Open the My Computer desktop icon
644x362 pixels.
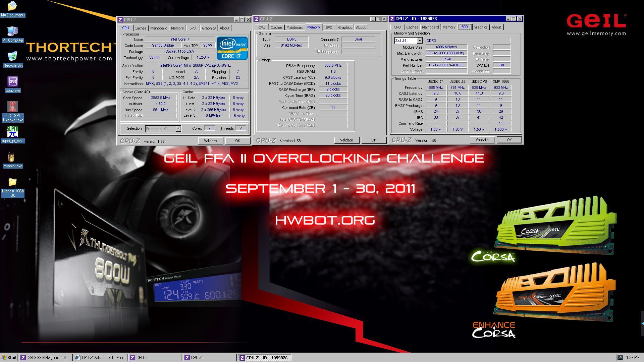point(13,34)
